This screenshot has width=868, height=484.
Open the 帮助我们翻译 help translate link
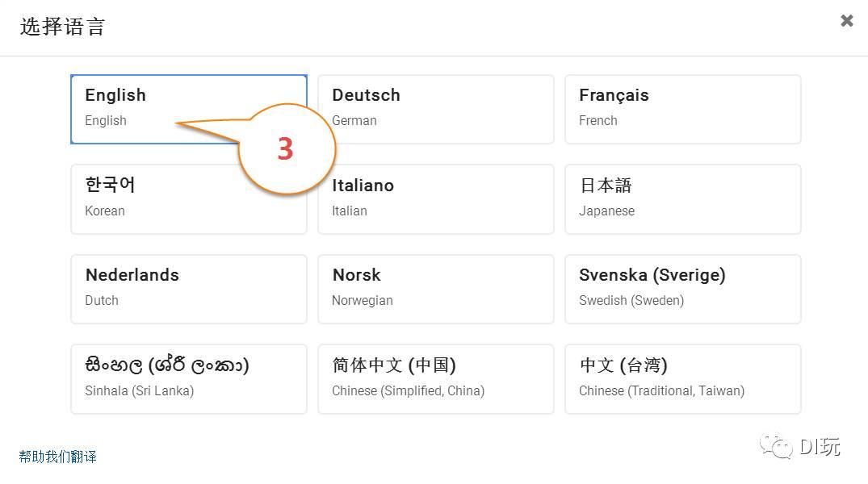(57, 457)
